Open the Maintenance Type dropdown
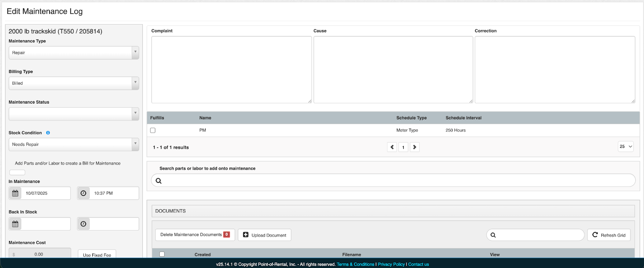644x268 pixels. tap(74, 53)
